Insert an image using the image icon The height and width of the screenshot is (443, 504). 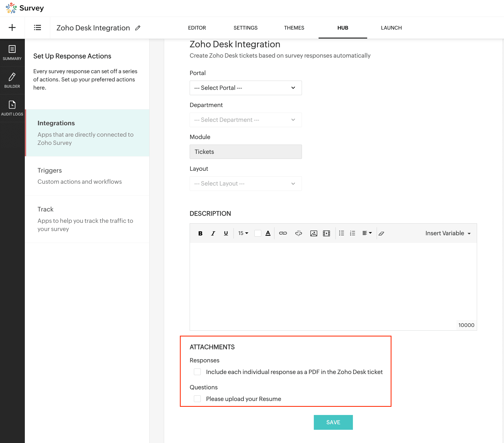coord(314,233)
